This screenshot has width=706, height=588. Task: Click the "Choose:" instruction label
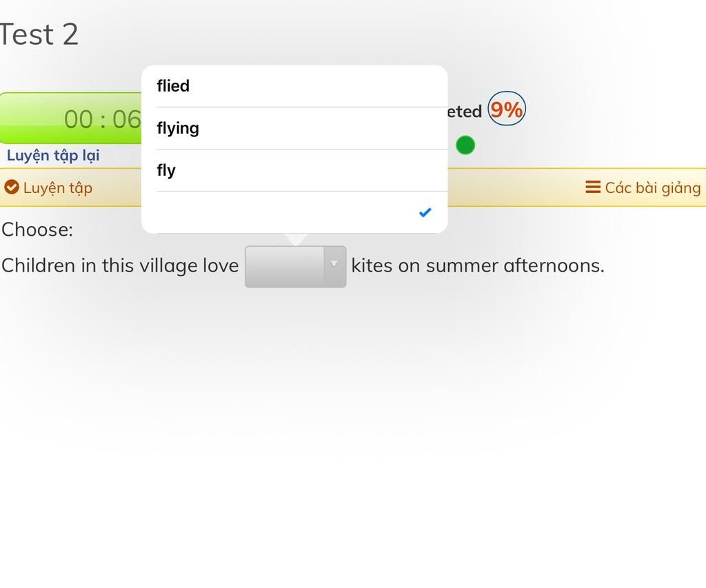click(x=37, y=230)
